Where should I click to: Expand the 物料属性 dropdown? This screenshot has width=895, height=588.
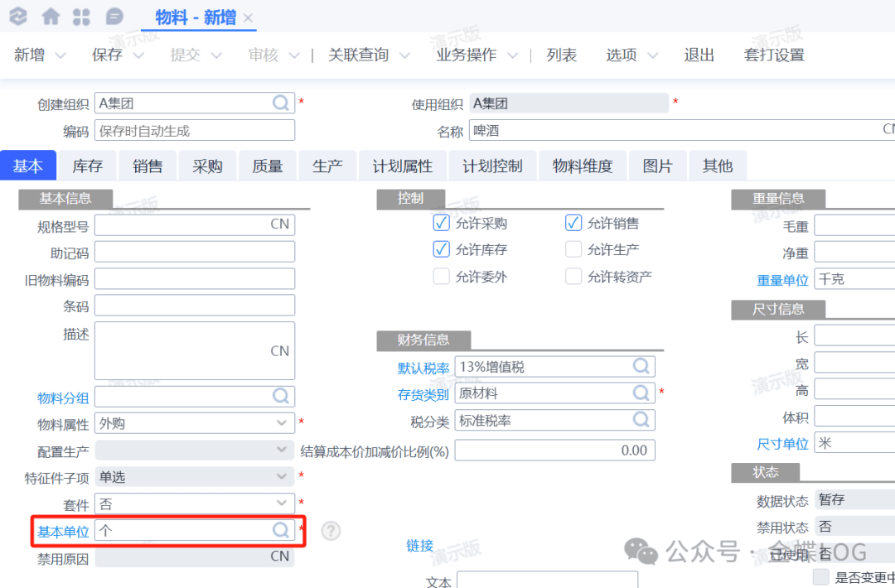282,423
